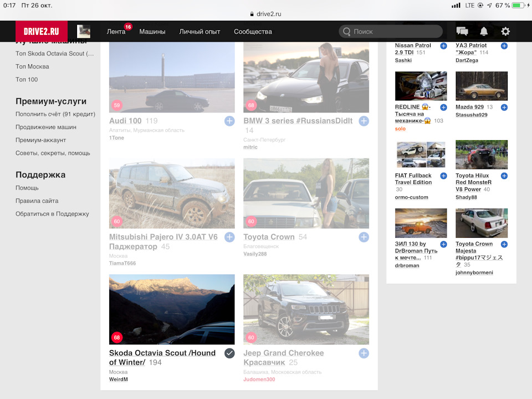
Task: Follow Toyota Hilux Red MonsteR plus icon
Action: coord(504,176)
